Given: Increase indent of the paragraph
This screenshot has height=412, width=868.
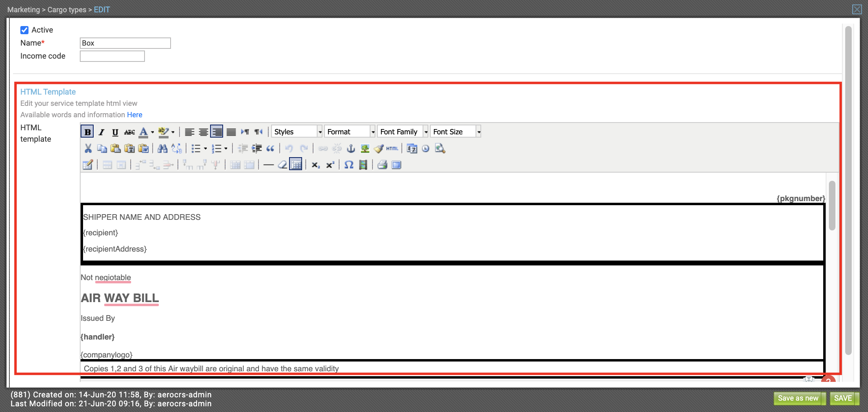Looking at the screenshot, I should (x=256, y=149).
